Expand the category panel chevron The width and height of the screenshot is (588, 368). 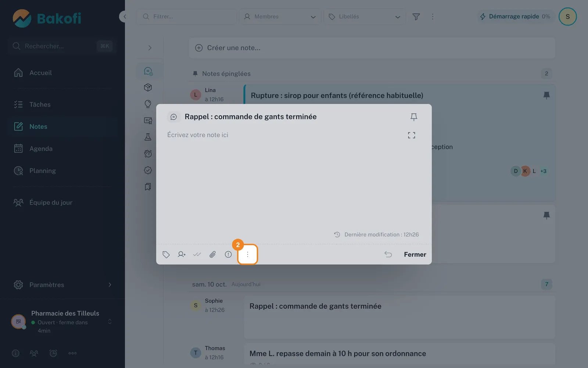point(150,48)
